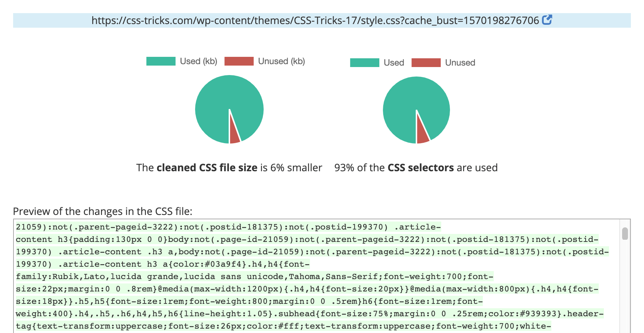644x333 pixels.
Task: Toggle the red Unused (kb) legend swatch
Action: 239,61
